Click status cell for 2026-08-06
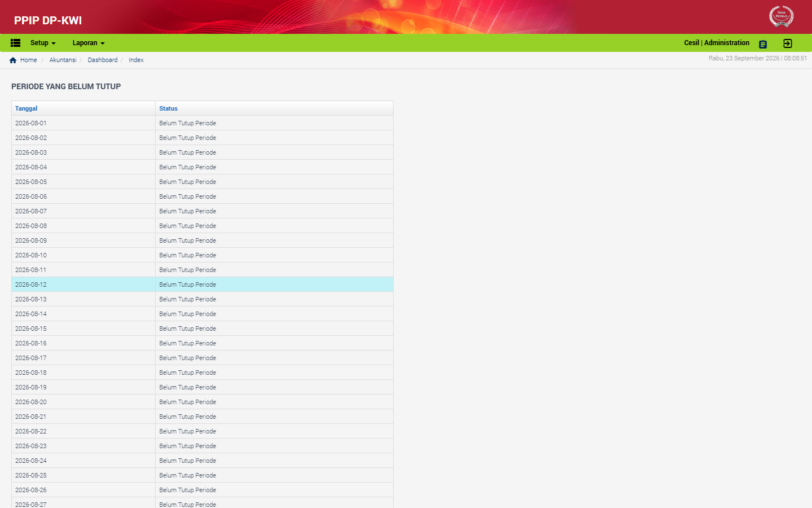812x508 pixels. 274,196
